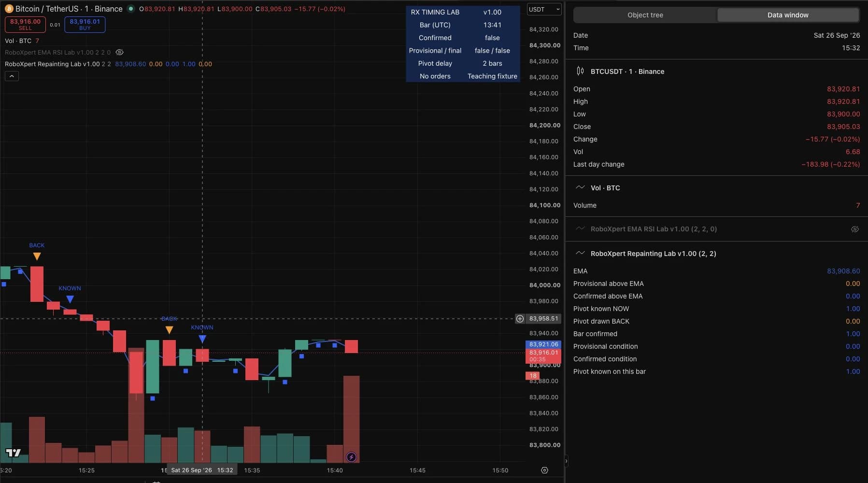Screen dimensions: 868x483
Task: Click the Provisional condition row
Action: (716, 346)
